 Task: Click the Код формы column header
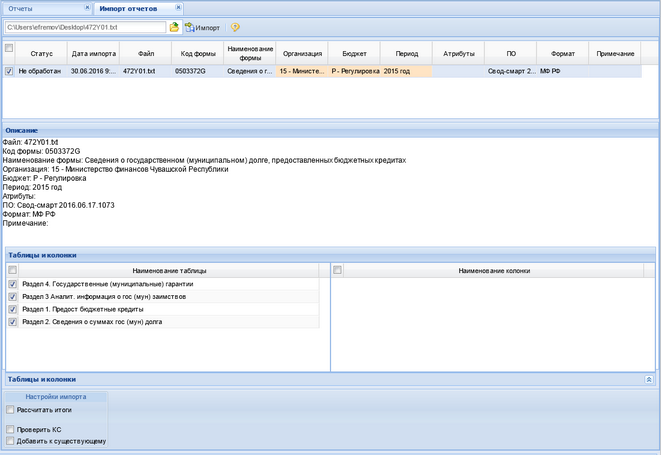(x=198, y=54)
